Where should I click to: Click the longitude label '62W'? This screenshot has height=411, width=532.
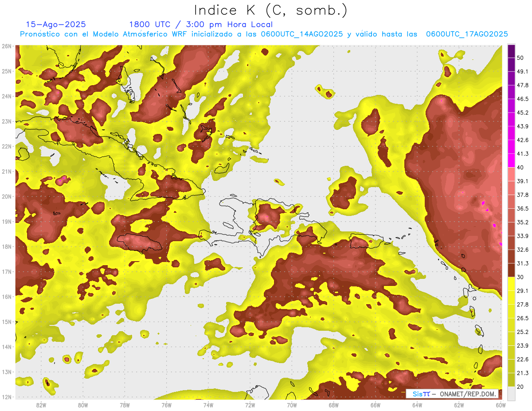pyautogui.click(x=459, y=405)
